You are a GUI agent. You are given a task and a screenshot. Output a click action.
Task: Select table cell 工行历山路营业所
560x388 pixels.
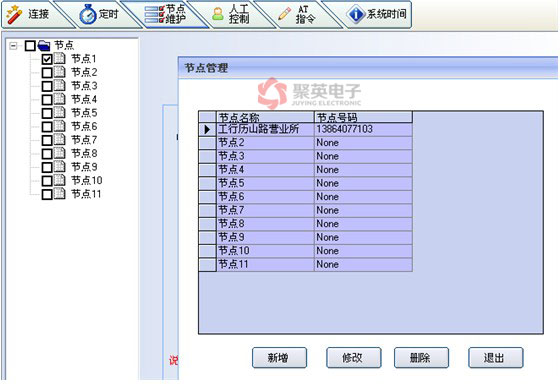[265, 129]
